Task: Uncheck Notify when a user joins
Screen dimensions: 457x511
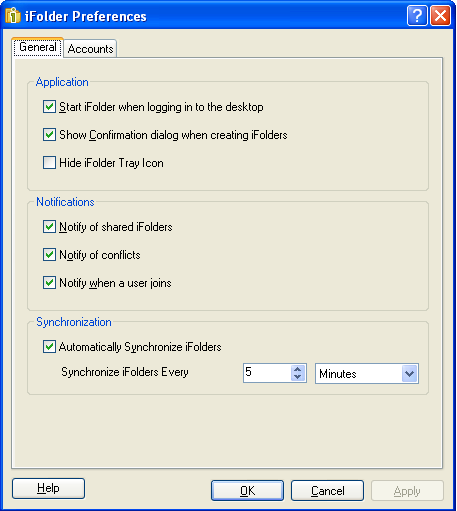Action: point(49,283)
